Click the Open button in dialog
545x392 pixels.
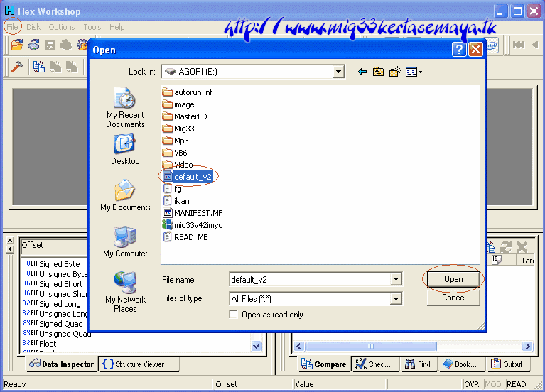pos(453,279)
